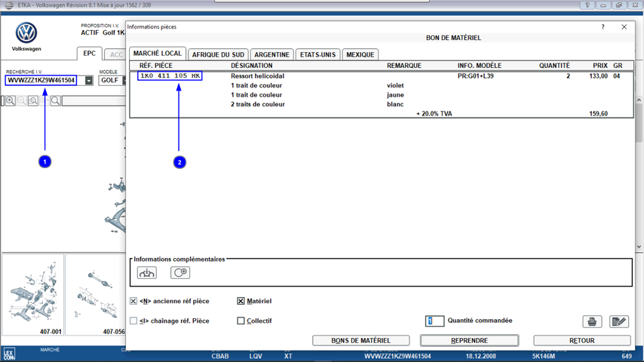This screenshot has height=362, width=644.
Task: Enable <I> chainage réf. Pièce checkbox
Action: pyautogui.click(x=133, y=321)
